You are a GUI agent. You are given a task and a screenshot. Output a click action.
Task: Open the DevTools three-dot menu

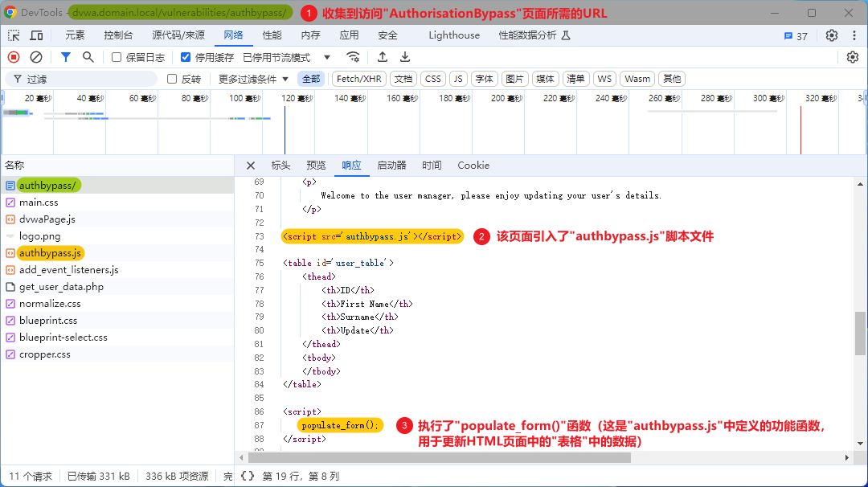pyautogui.click(x=854, y=35)
